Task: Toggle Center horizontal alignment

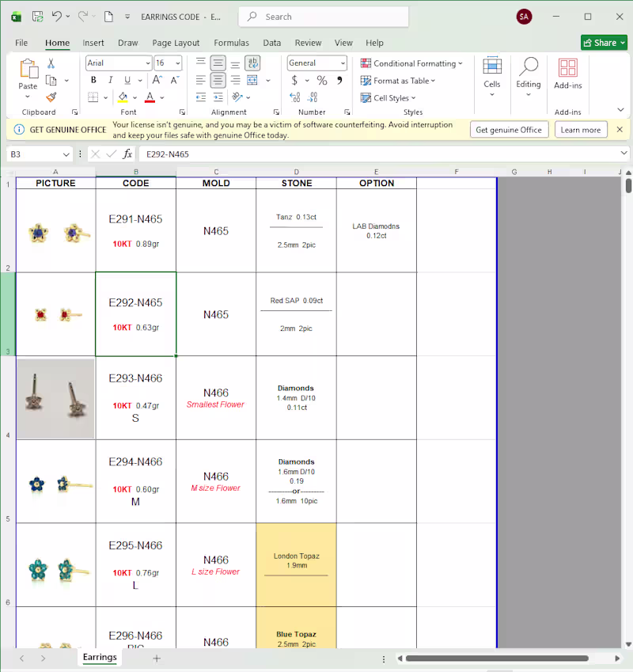Action: [x=218, y=80]
